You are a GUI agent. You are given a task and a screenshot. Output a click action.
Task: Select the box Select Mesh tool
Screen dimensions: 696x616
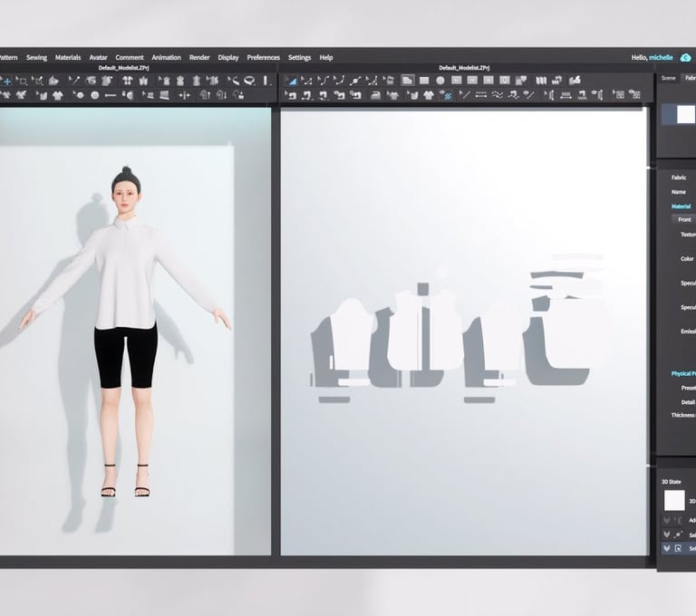tap(22, 81)
